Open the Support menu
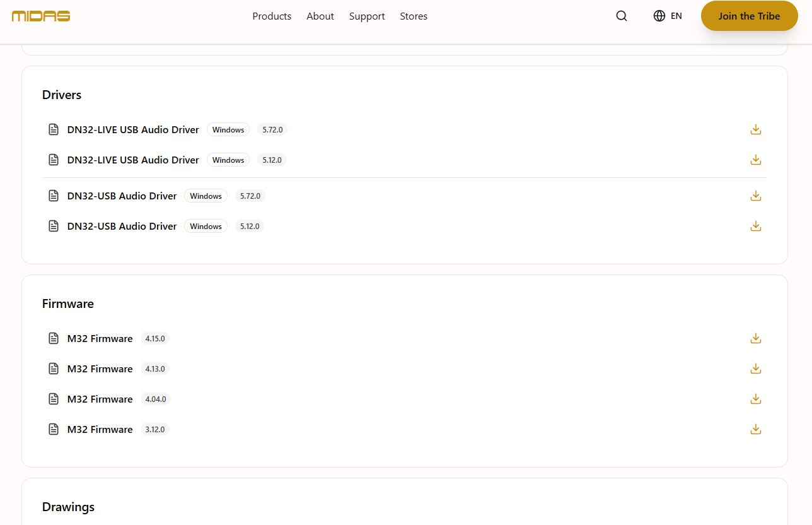812x525 pixels. pos(367,16)
